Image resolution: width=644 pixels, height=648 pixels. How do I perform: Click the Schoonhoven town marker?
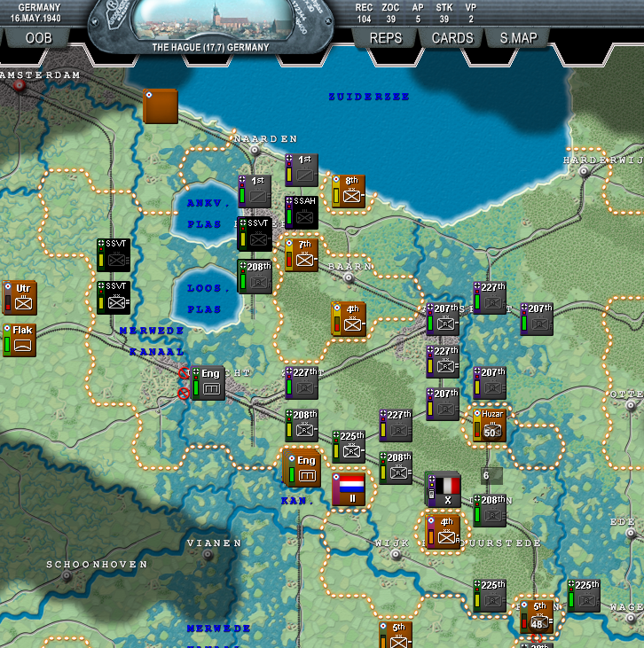pos(67,575)
